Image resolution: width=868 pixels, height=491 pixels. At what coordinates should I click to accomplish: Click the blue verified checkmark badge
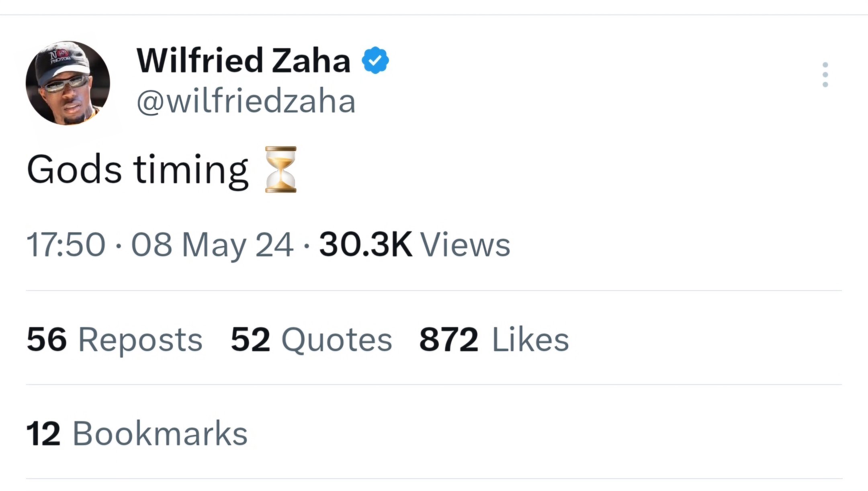click(375, 61)
